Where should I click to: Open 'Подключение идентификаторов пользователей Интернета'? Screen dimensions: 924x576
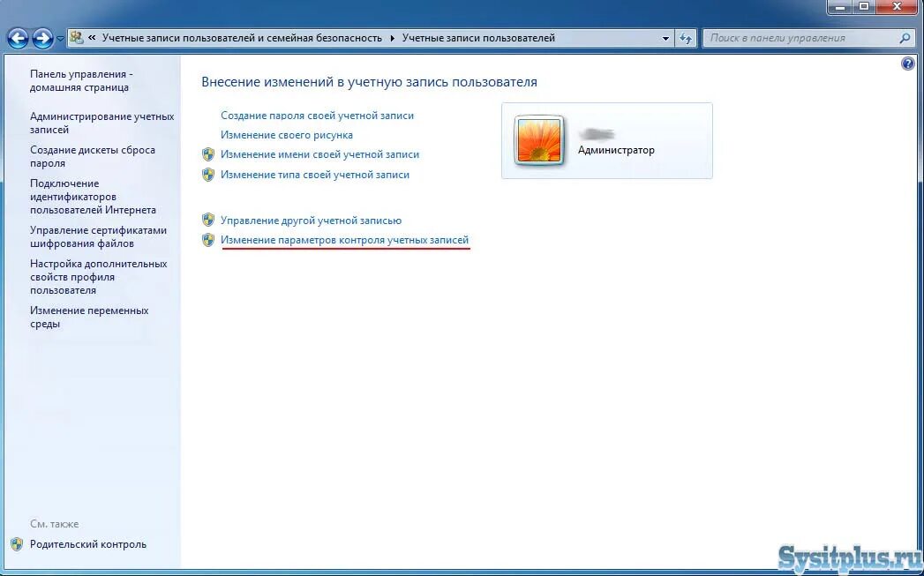[94, 197]
